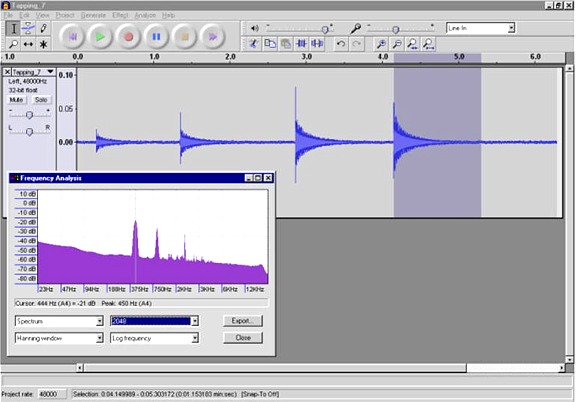Open the View menu
This screenshot has height=402, width=576.
pyautogui.click(x=42, y=15)
